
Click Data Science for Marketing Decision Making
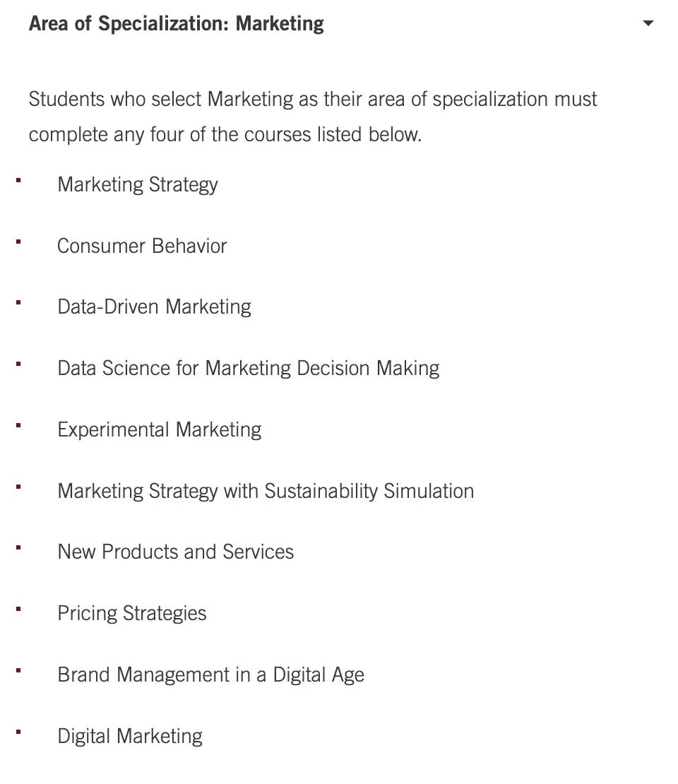coord(249,369)
